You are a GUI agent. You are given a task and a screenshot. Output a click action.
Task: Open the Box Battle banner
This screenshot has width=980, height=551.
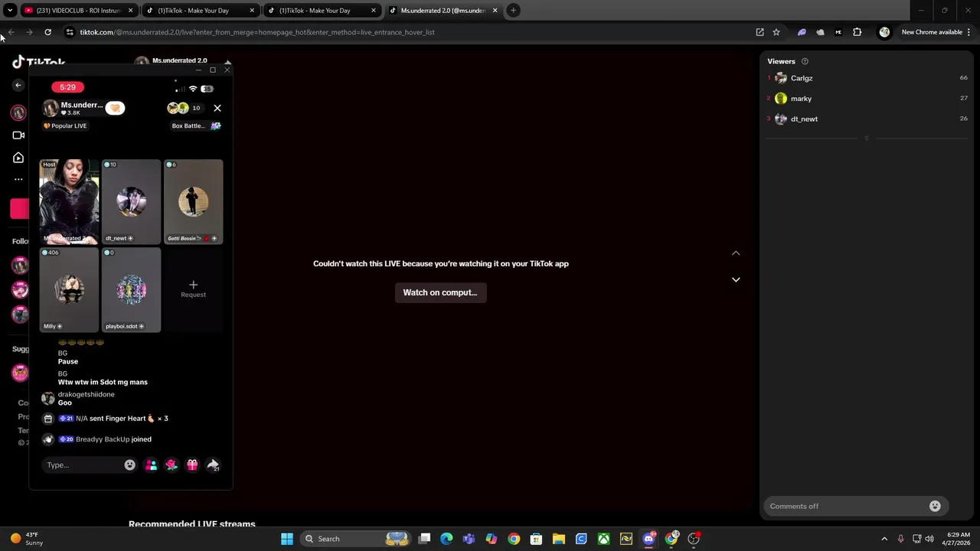click(x=196, y=126)
